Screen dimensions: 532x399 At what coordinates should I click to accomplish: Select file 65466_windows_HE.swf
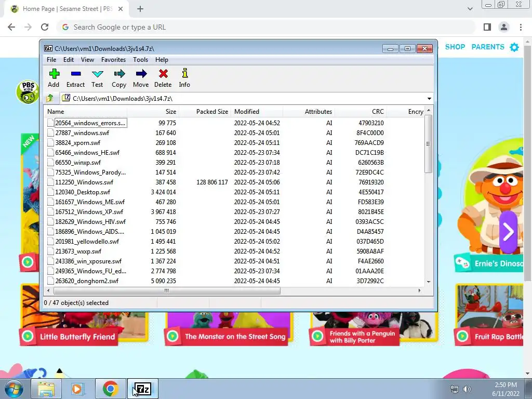(87, 153)
